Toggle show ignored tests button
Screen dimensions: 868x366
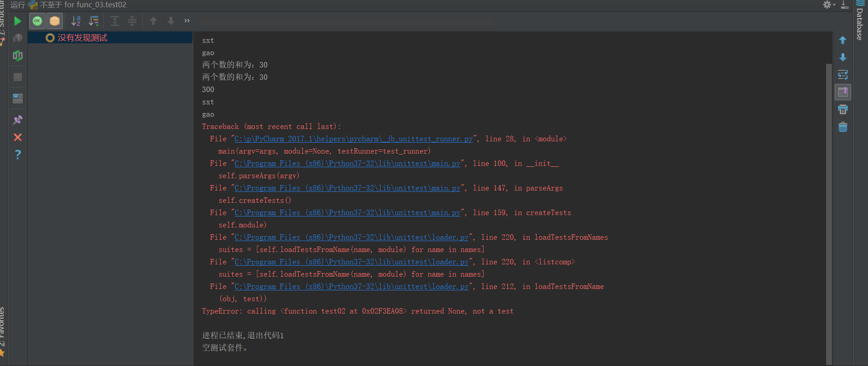55,21
